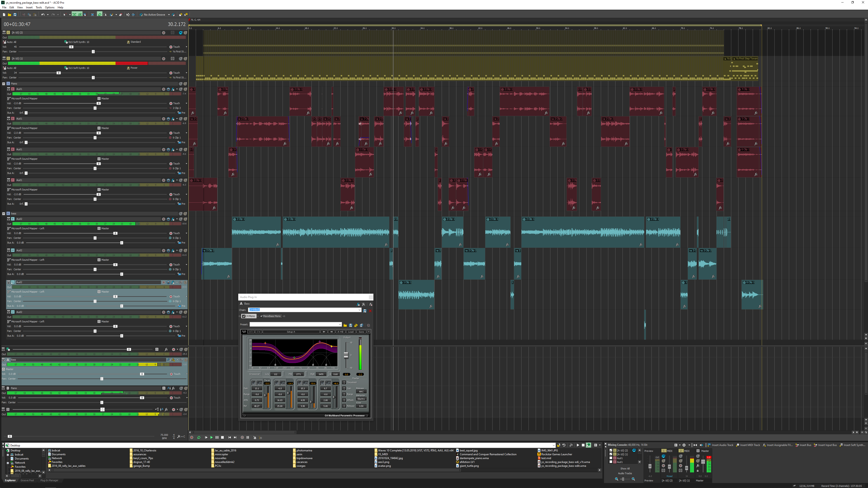The width and height of the screenshot is (868, 488).
Task: Unmute the [A-10] (2) MIDI track
Action: tap(181, 33)
